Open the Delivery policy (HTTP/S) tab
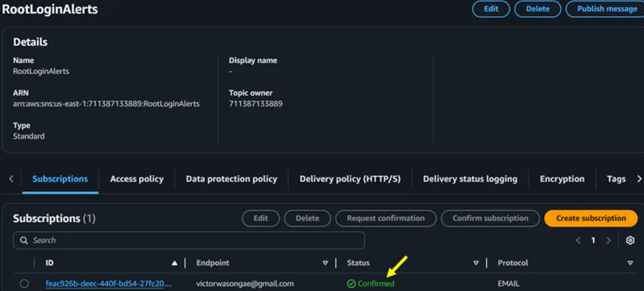The image size is (644, 291). pyautogui.click(x=350, y=179)
